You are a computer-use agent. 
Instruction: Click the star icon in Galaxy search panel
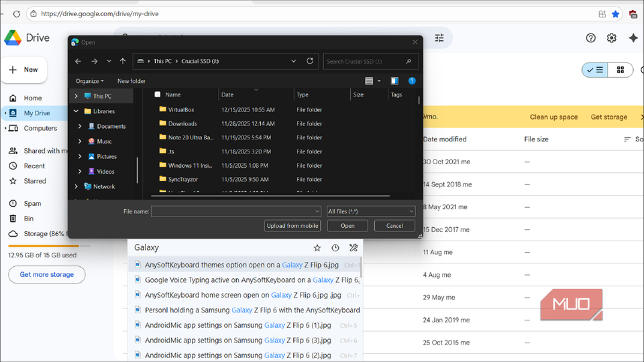pos(317,247)
